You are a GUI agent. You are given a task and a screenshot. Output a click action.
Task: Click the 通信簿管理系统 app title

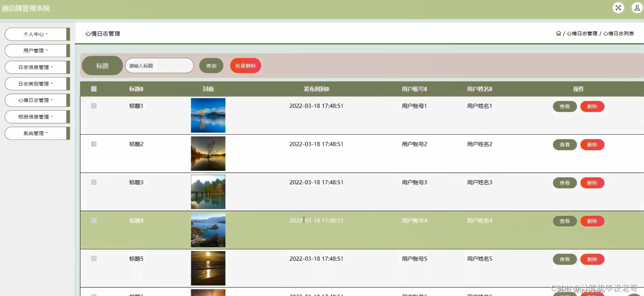tap(26, 8)
